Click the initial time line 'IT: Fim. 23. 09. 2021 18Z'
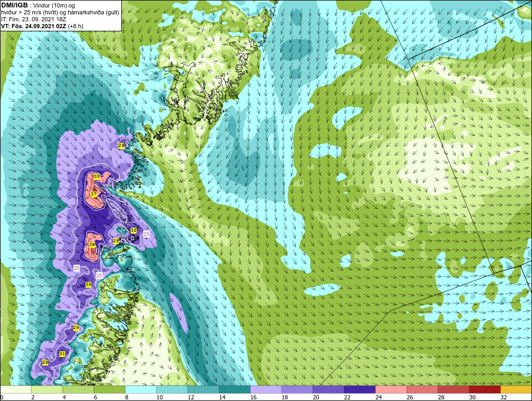Screen dimensions: 532x401 click(34, 19)
